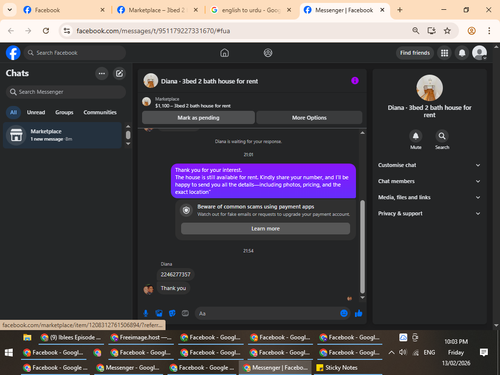Screen dimensions: 500x375
Task: Choose a sticker icon
Action: point(172,313)
